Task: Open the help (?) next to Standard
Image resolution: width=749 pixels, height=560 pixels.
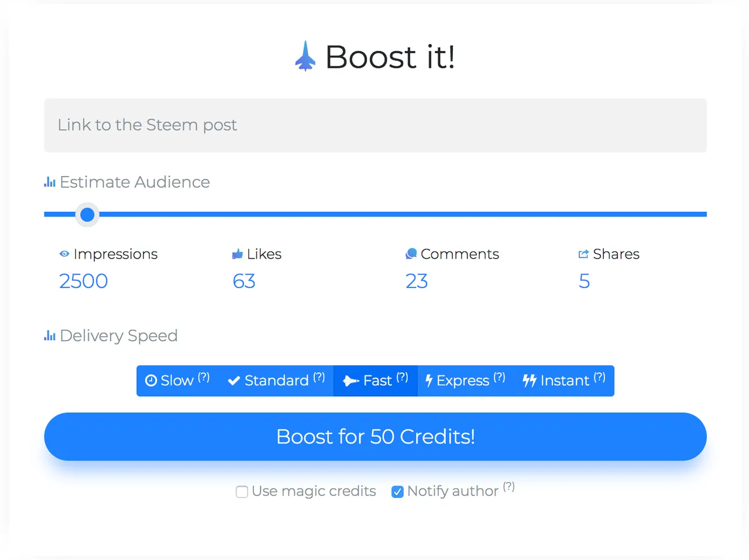Action: coord(319,377)
